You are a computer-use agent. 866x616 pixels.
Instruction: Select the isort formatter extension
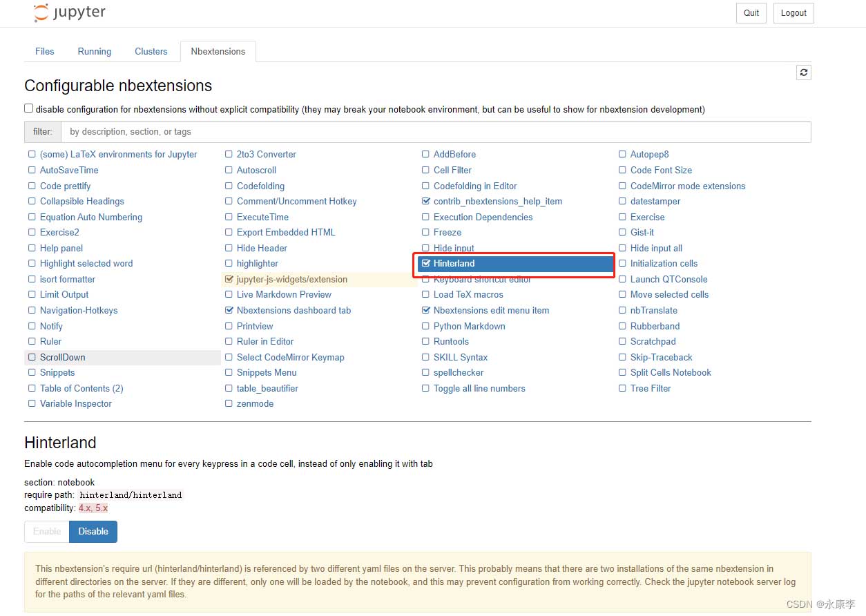click(67, 280)
